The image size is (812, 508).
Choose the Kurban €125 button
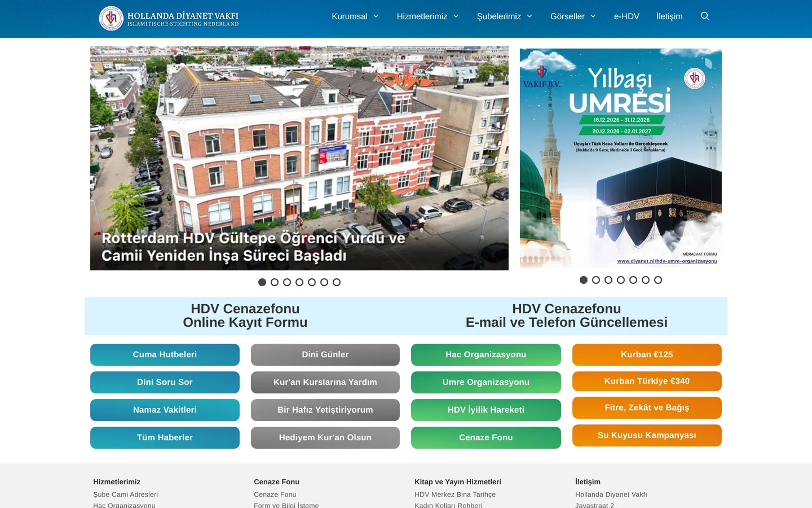pyautogui.click(x=647, y=354)
